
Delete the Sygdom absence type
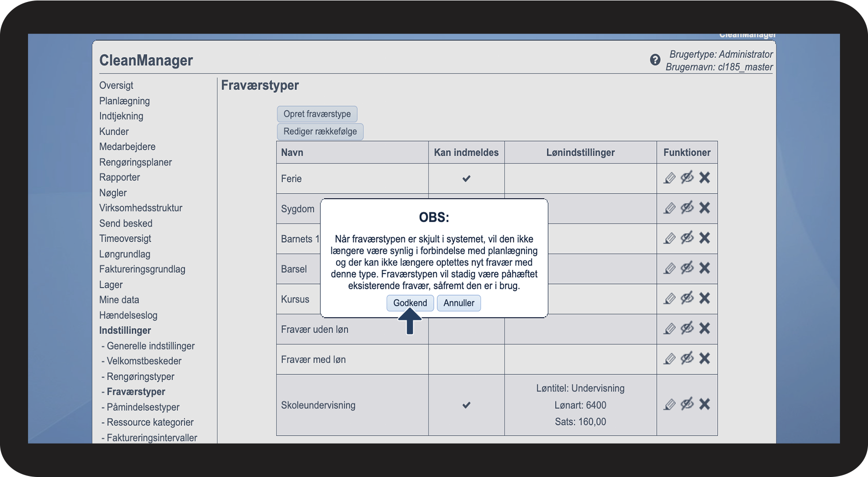(704, 208)
